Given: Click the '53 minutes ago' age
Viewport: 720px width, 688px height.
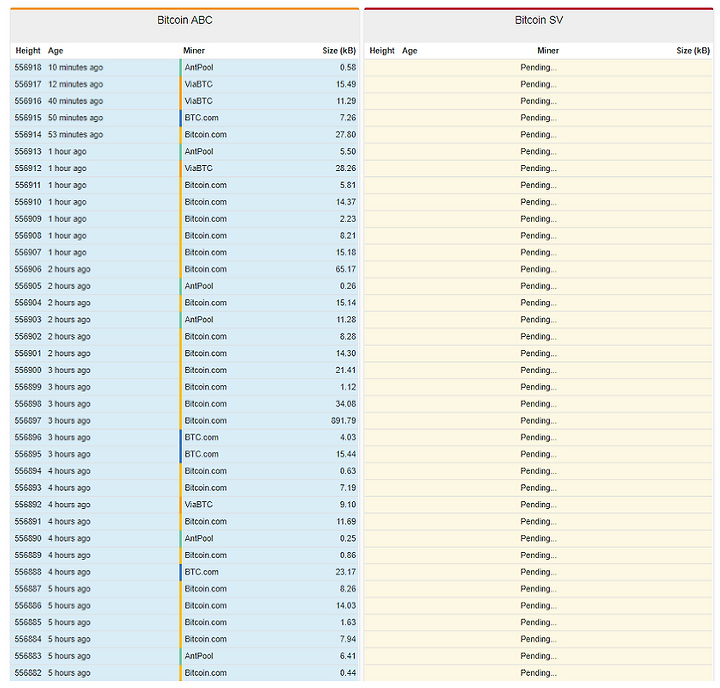Looking at the screenshot, I should [76, 135].
